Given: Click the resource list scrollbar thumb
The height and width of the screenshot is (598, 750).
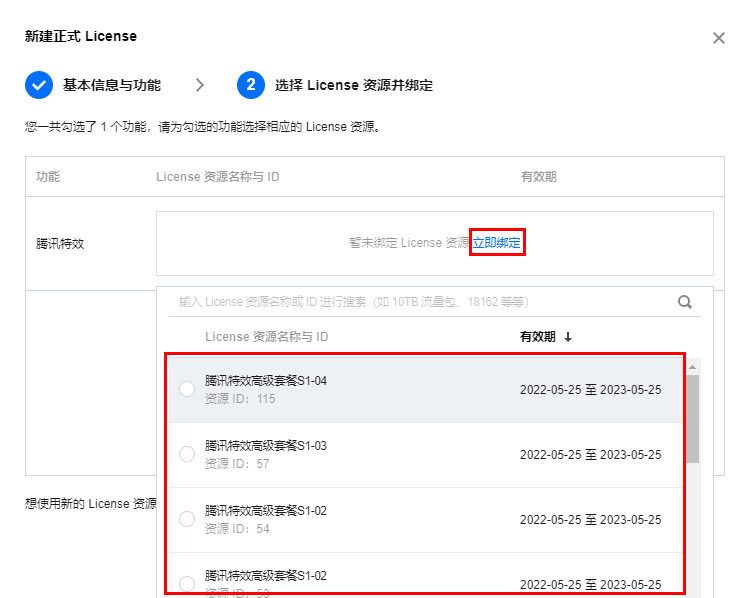Looking at the screenshot, I should pyautogui.click(x=692, y=419).
